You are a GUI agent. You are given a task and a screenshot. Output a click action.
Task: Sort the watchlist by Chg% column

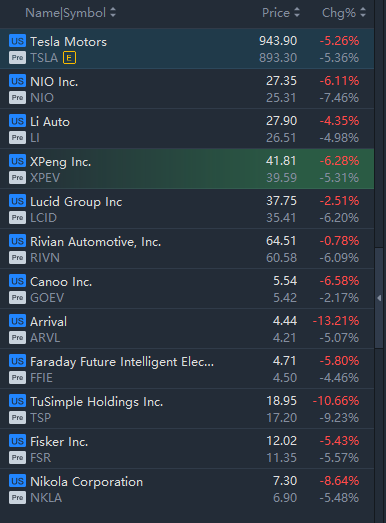coord(344,13)
